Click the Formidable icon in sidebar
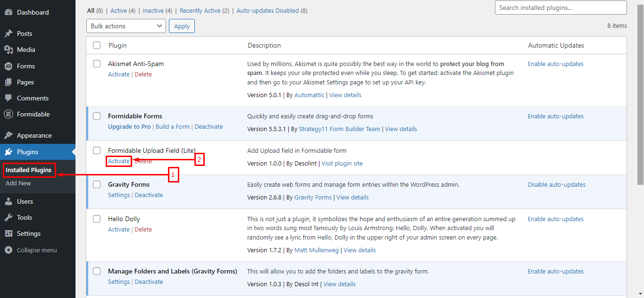Viewport: 644px width, 298px height. point(8,114)
